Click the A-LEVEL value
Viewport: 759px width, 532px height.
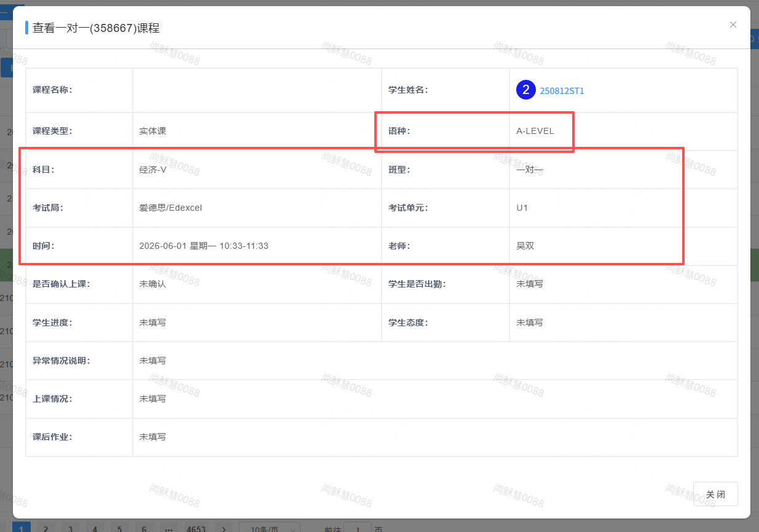pos(535,131)
